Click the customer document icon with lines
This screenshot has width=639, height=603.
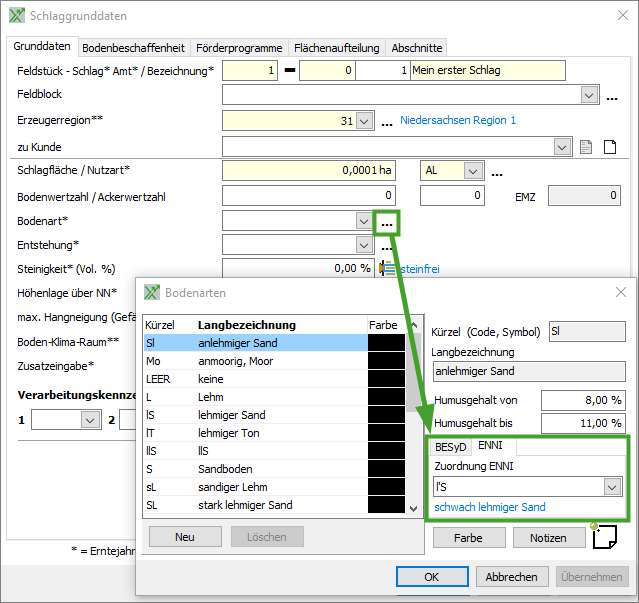[586, 147]
